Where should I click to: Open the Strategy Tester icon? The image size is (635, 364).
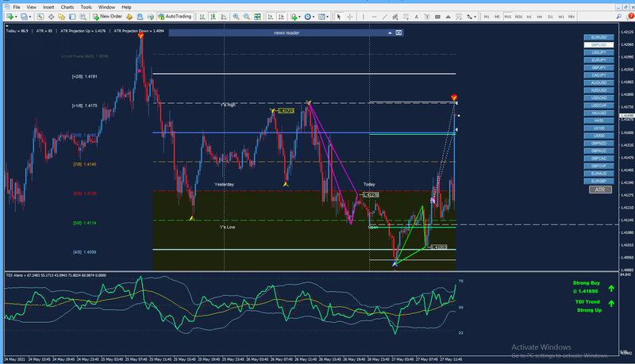[83, 17]
